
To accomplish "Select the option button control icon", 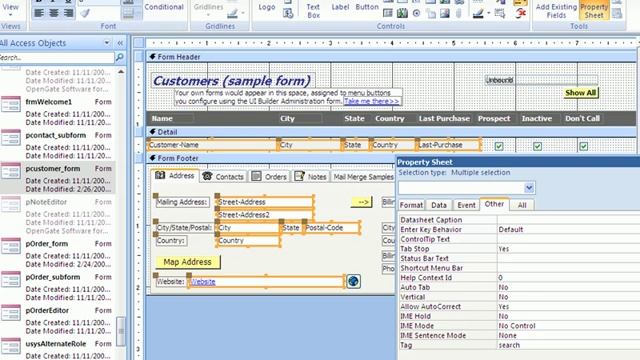I will [x=416, y=13].
